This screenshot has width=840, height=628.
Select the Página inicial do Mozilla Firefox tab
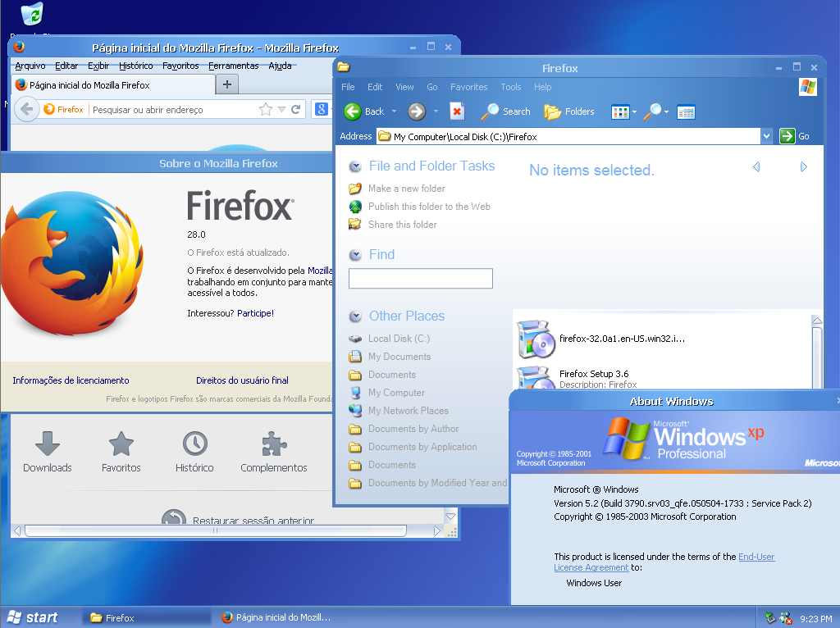pos(113,84)
